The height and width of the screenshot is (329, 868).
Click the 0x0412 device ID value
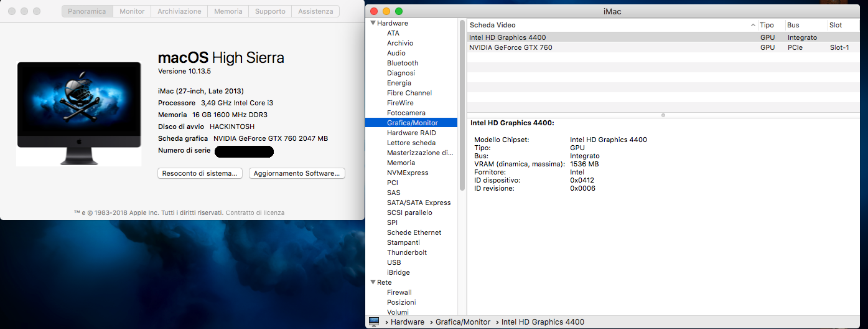582,180
